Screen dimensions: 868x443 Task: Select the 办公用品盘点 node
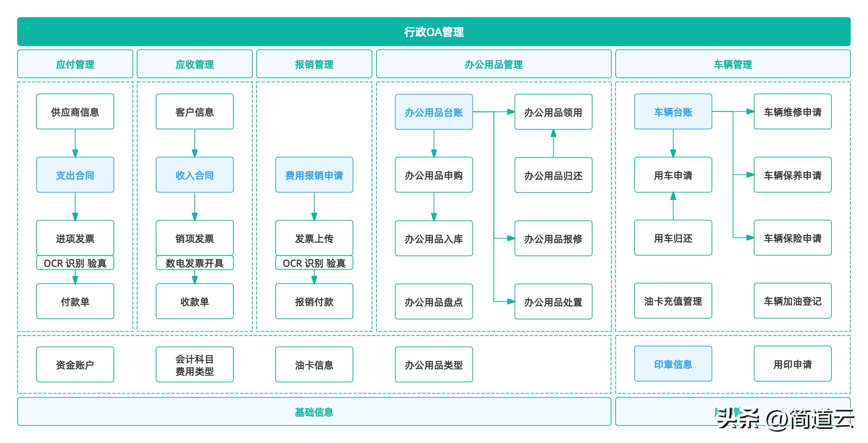click(x=433, y=301)
